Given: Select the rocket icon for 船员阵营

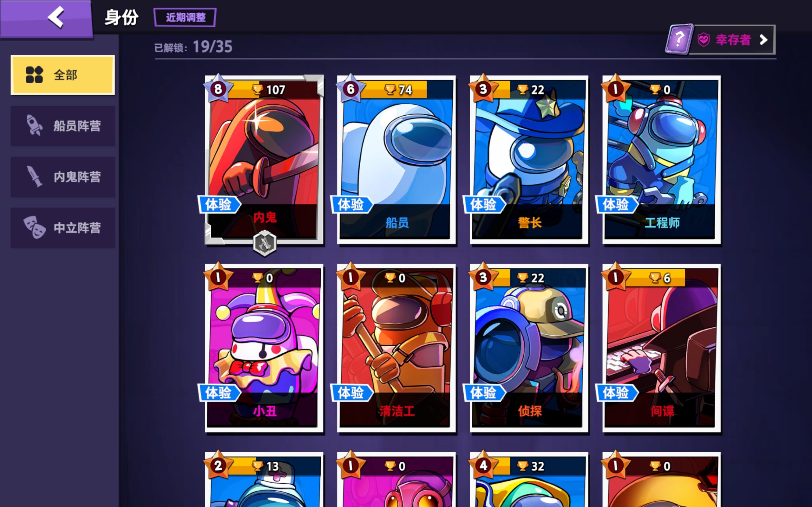Looking at the screenshot, I should pyautogui.click(x=35, y=125).
